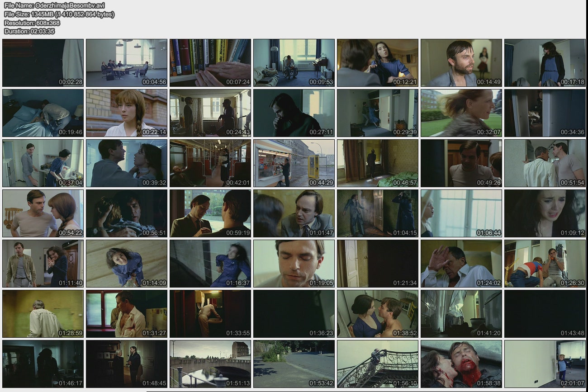588x392 pixels.
Task: Click the File Name text OderzhimajaBesombv.avi
Action: point(55,5)
